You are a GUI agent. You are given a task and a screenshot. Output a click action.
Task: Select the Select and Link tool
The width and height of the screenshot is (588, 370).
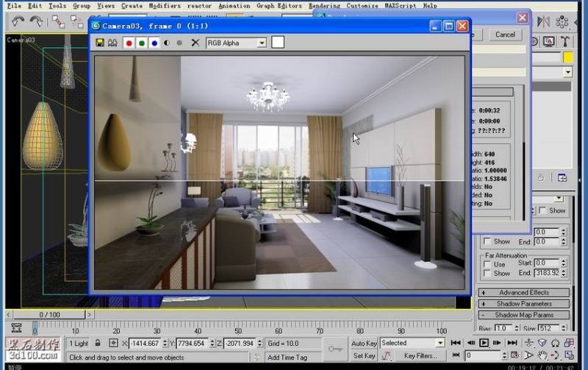pyautogui.click(x=58, y=22)
